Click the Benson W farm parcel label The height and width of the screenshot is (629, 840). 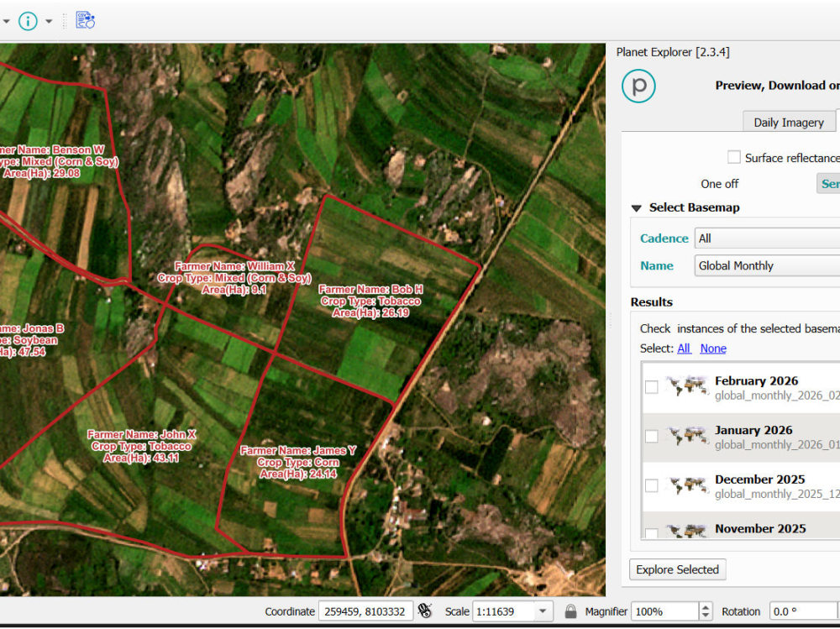(57, 161)
